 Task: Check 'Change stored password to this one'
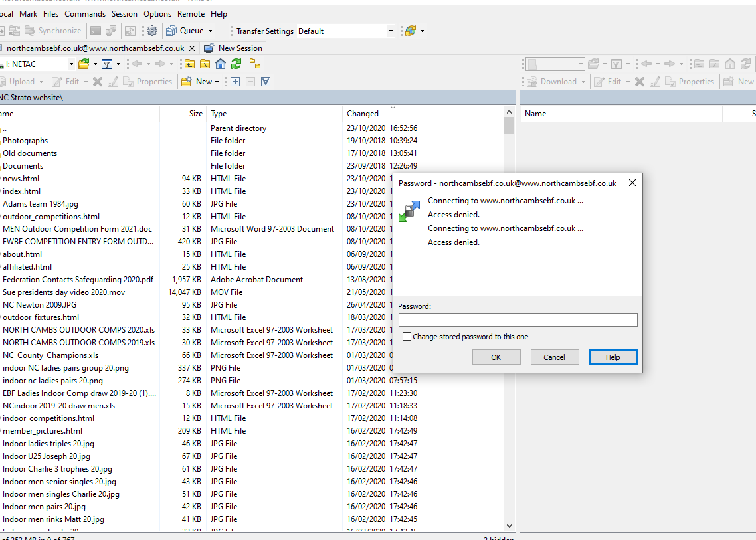coord(407,337)
